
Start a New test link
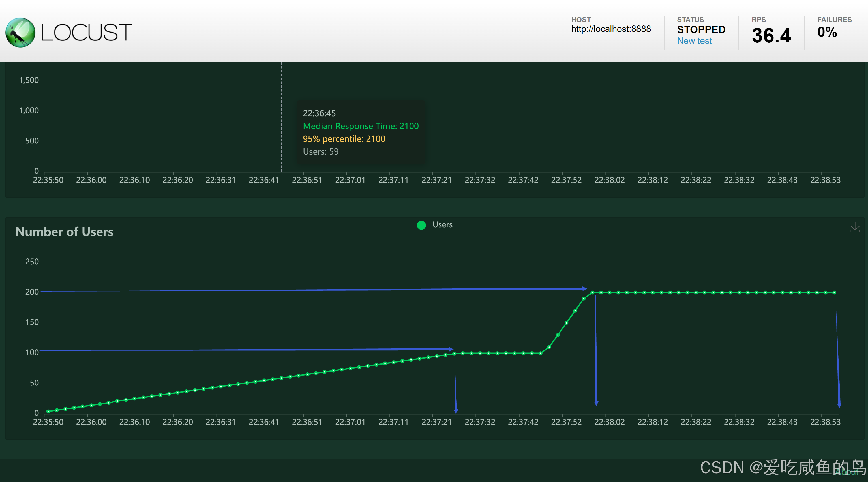pos(694,41)
